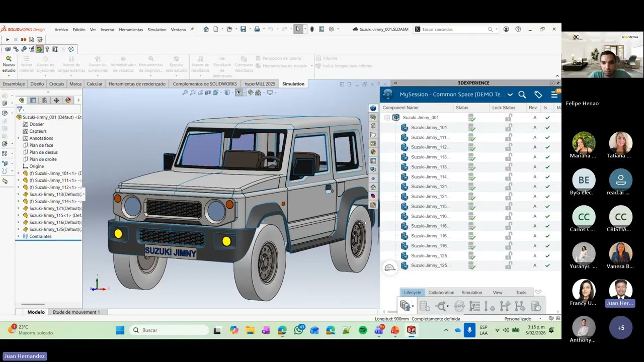Switch to Etude de mouvement 1 tab

[x=76, y=312]
